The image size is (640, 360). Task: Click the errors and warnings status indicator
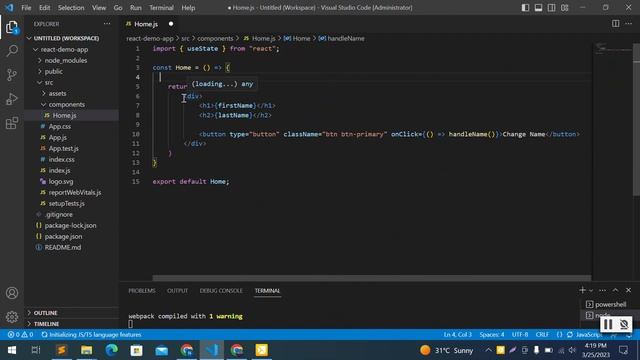point(20,335)
